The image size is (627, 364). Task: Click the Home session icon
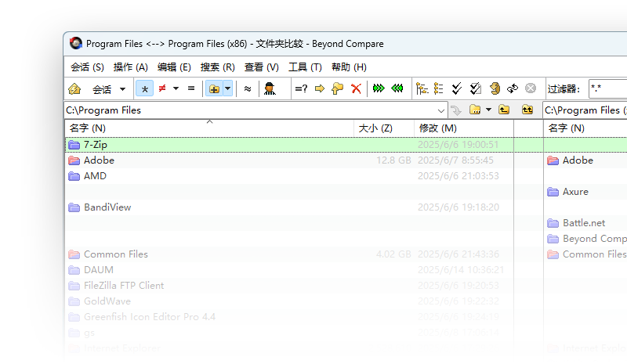pyautogui.click(x=74, y=88)
